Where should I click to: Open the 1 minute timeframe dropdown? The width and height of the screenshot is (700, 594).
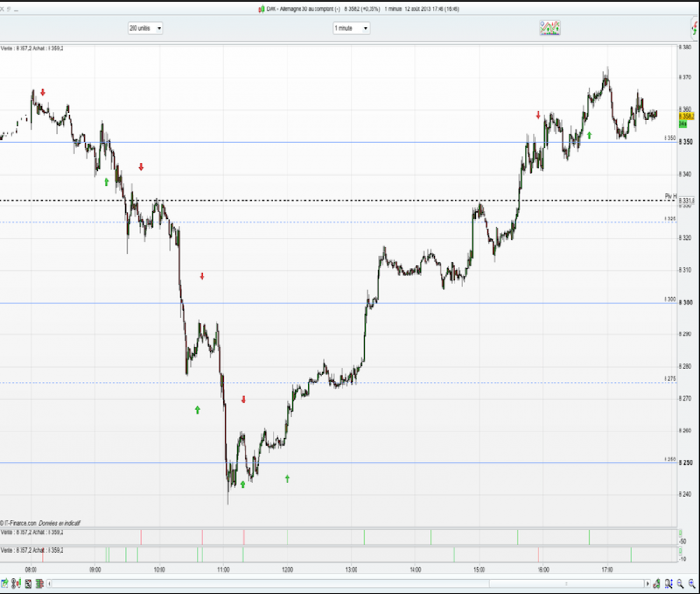click(351, 28)
